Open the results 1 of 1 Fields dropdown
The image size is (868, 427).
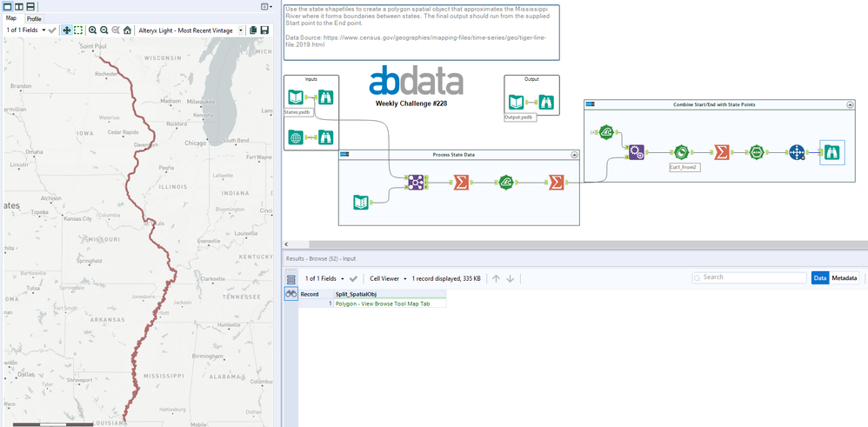click(325, 278)
